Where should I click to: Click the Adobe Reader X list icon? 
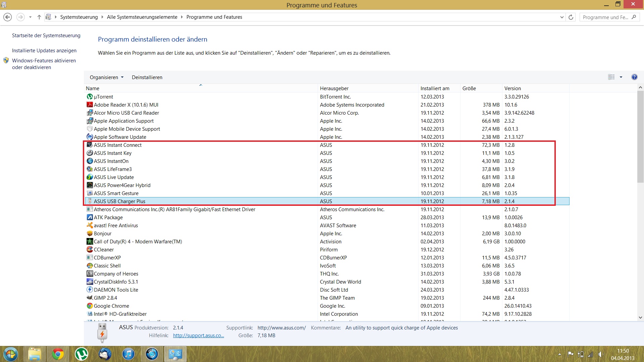coord(90,105)
